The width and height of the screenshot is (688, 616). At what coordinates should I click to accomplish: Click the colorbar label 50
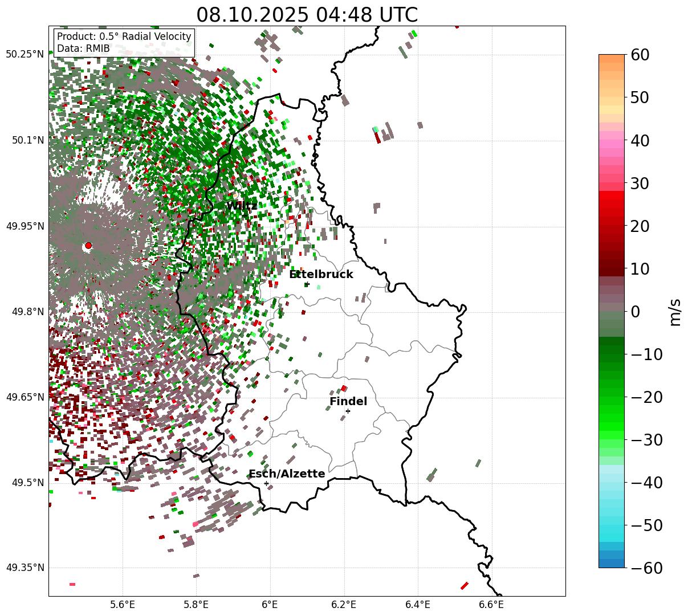tap(640, 97)
